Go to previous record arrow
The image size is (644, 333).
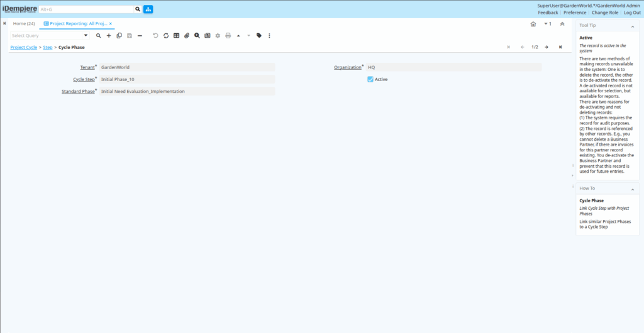click(523, 47)
